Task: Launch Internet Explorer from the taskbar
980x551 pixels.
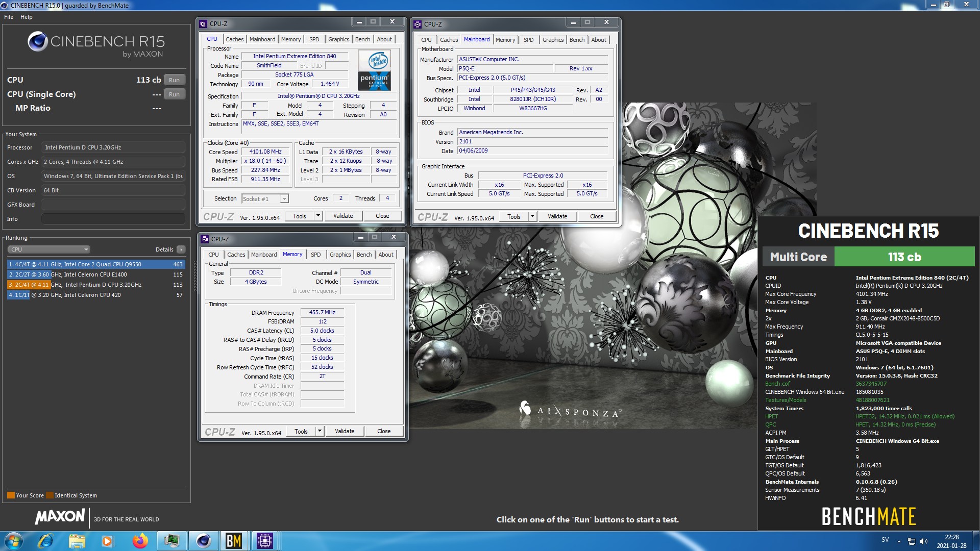Action: [x=45, y=541]
